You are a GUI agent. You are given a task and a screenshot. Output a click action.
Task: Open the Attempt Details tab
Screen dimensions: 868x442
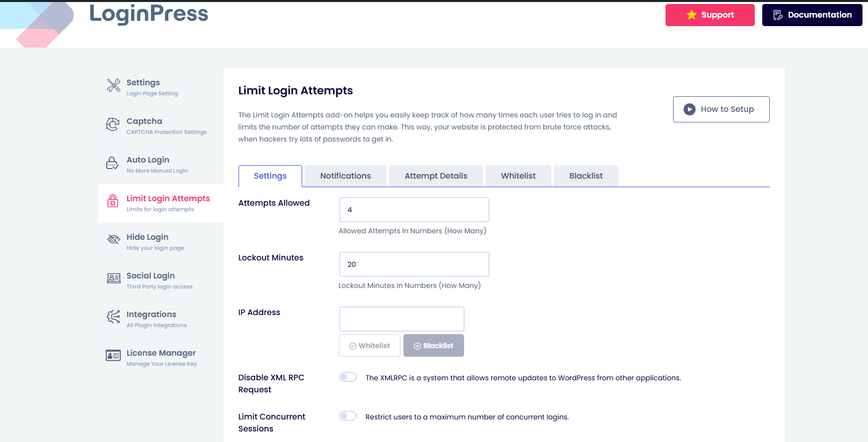[x=436, y=176]
